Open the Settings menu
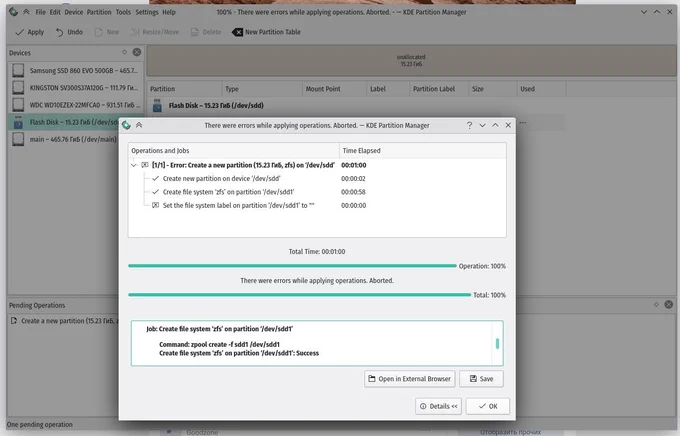Image resolution: width=680 pixels, height=436 pixels. tap(147, 12)
